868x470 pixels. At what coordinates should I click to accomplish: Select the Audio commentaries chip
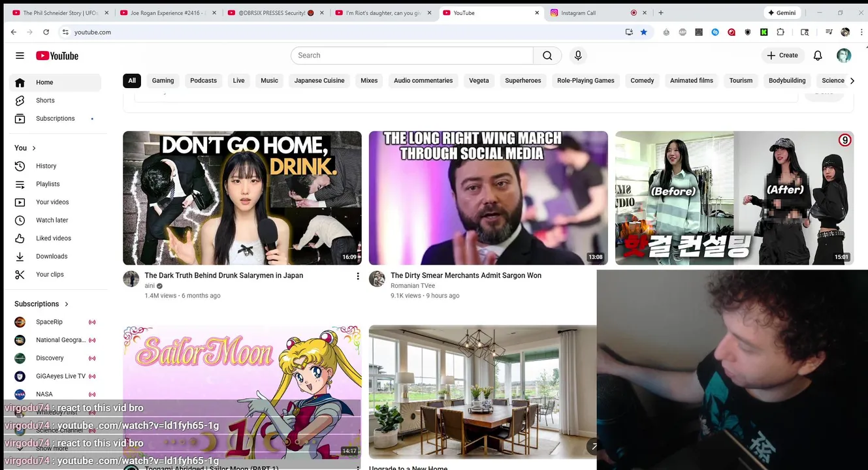423,81
